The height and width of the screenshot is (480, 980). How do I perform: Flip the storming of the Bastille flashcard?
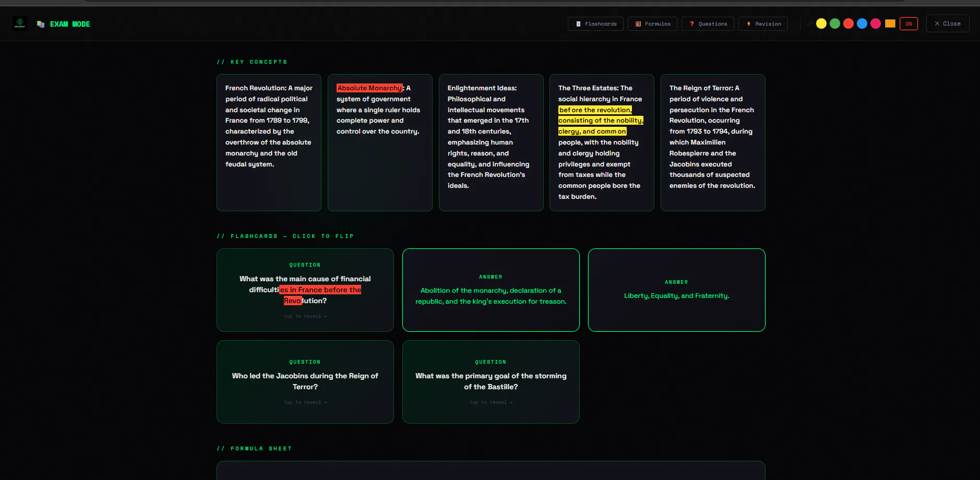pyautogui.click(x=491, y=382)
